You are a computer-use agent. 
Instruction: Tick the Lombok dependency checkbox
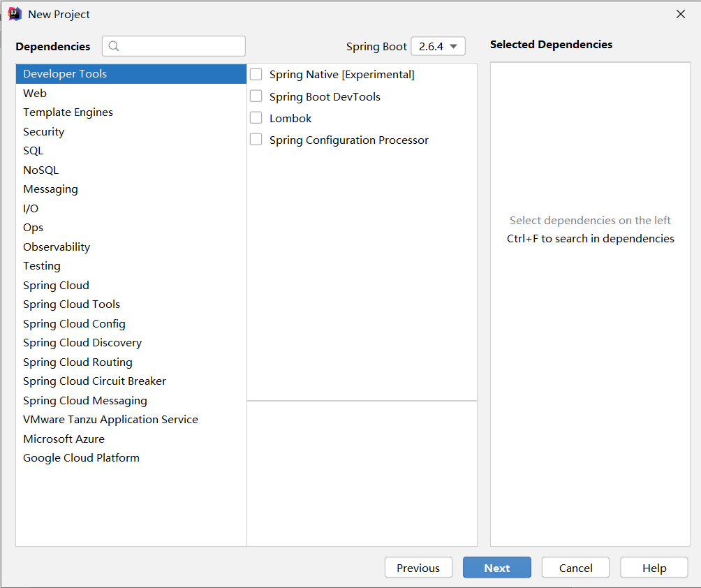click(256, 118)
